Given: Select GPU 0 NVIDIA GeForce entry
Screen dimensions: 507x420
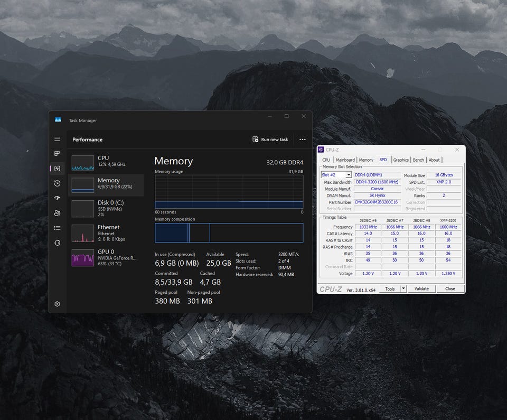Looking at the screenshot, I should click(106, 258).
